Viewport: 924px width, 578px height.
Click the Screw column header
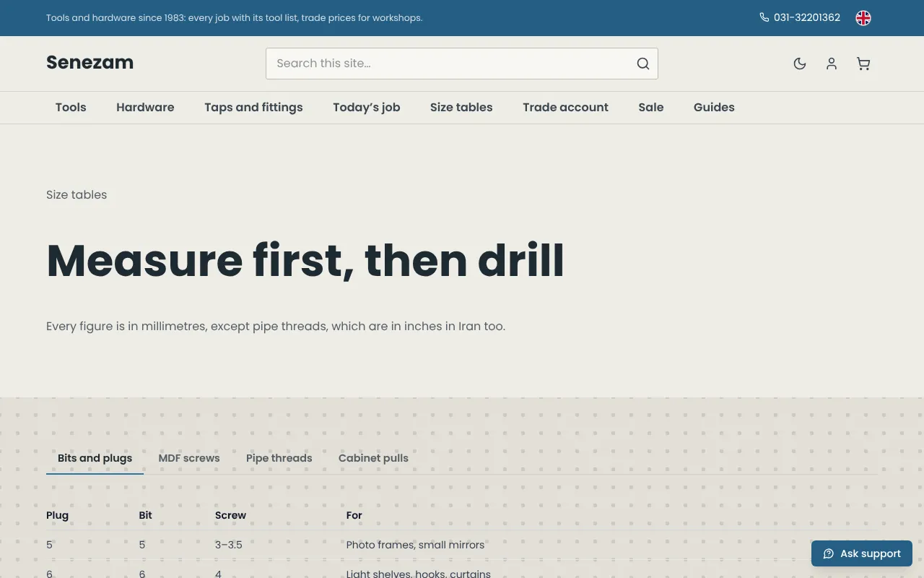tap(230, 515)
